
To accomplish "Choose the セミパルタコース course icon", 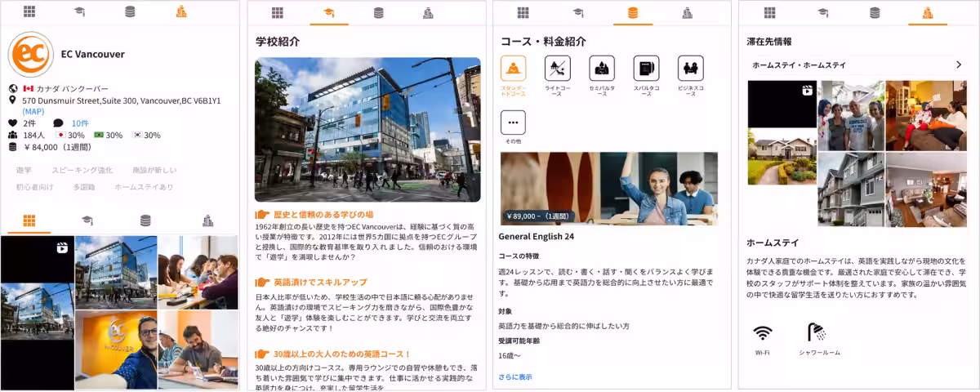I will [x=602, y=68].
